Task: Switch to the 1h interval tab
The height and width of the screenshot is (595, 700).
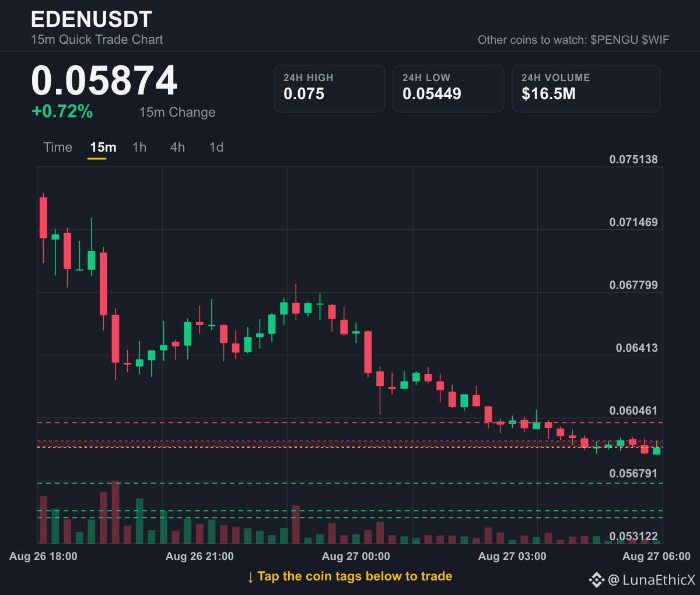Action: pos(139,147)
